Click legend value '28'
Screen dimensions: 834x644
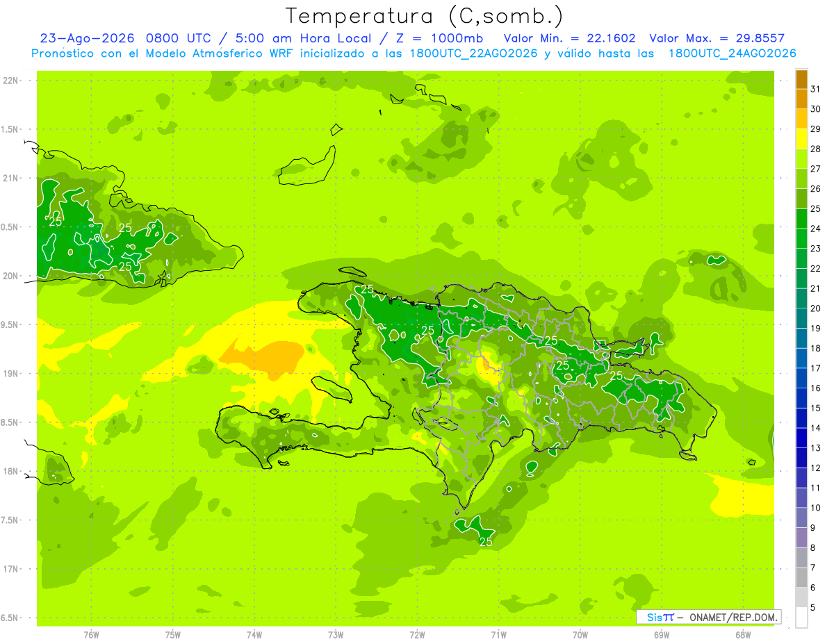[x=815, y=149]
